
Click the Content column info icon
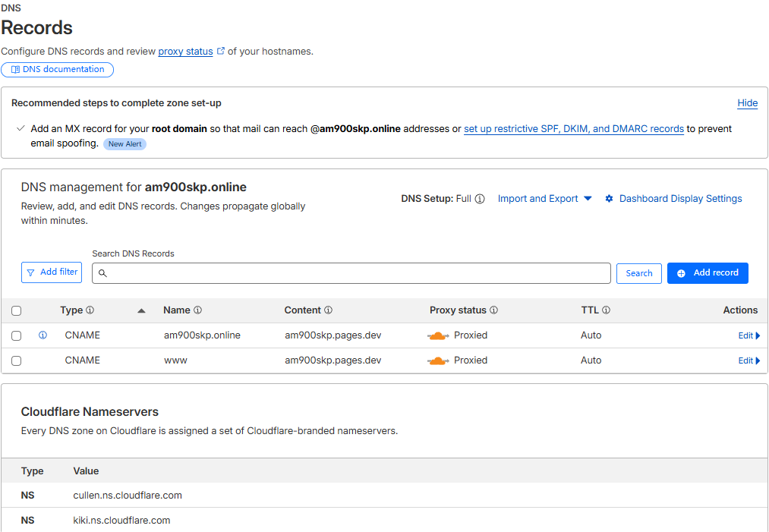click(x=328, y=310)
